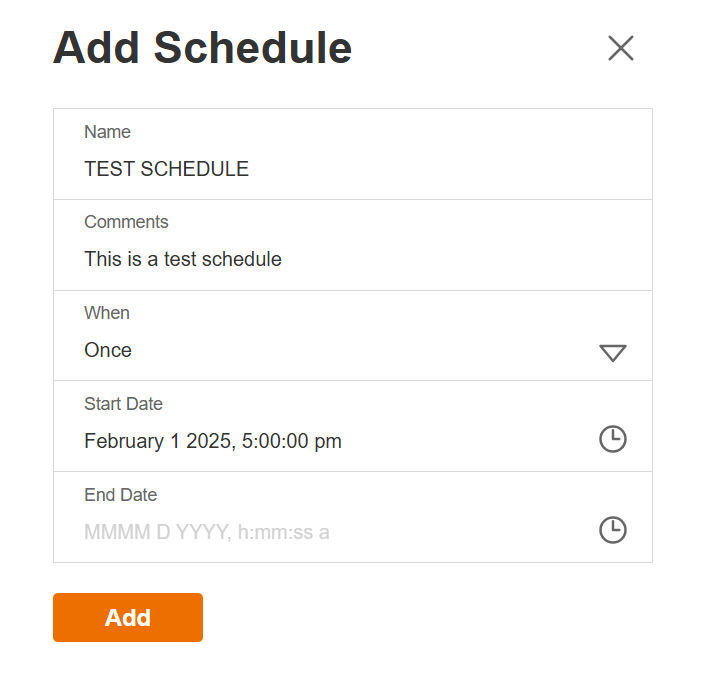The image size is (703, 687).
Task: Click the 'Add Schedule' heading
Action: (x=202, y=48)
